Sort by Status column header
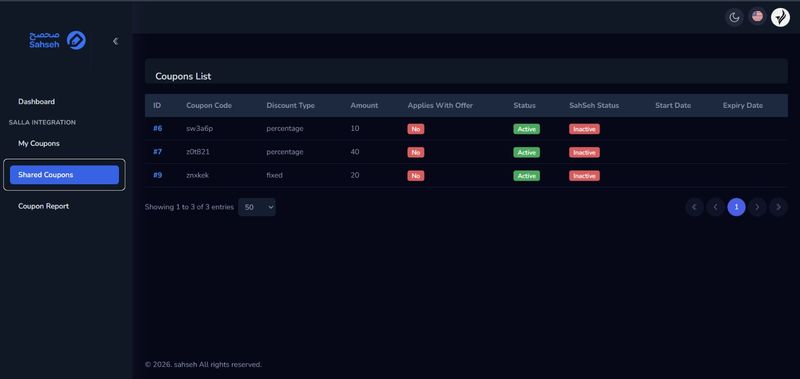 (524, 106)
